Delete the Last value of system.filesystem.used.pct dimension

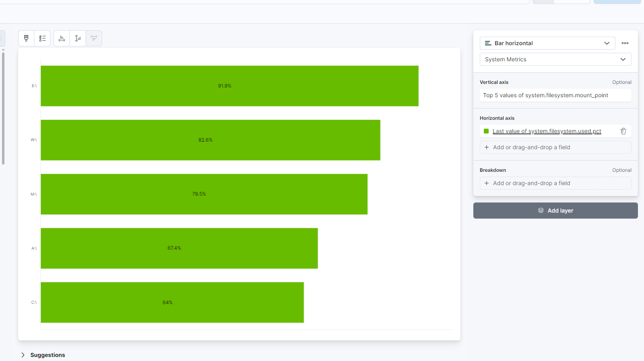[623, 131]
